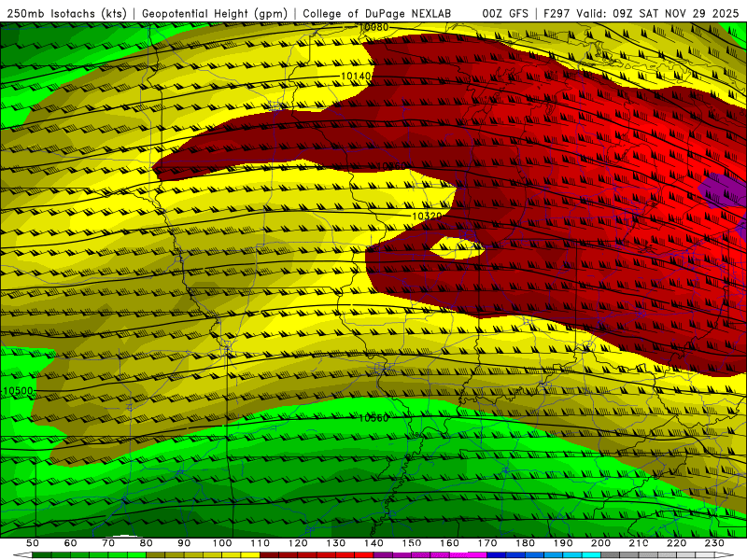
Task: Click the 'College of DuPage NEXLAB' title text
Action: pyautogui.click(x=376, y=13)
